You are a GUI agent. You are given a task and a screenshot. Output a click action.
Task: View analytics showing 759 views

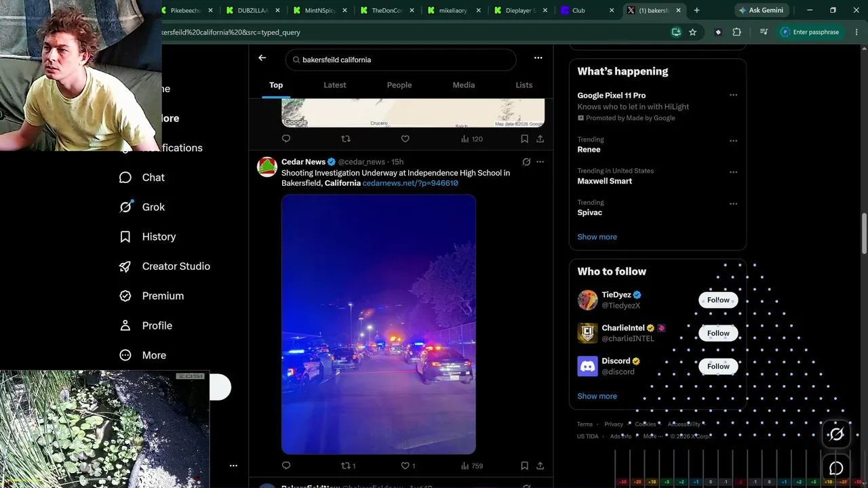coord(471,466)
